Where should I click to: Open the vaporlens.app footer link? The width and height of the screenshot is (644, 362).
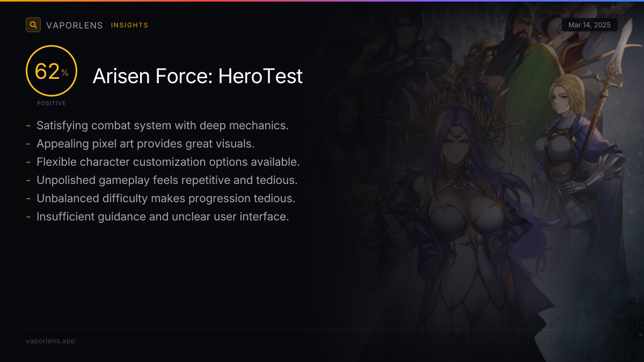click(50, 341)
